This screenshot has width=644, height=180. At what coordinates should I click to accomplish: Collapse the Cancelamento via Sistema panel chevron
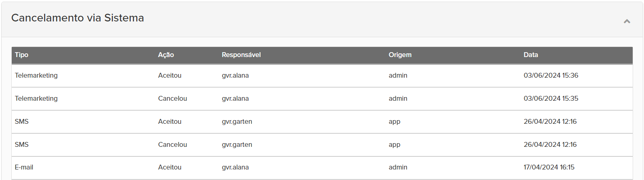click(x=627, y=21)
